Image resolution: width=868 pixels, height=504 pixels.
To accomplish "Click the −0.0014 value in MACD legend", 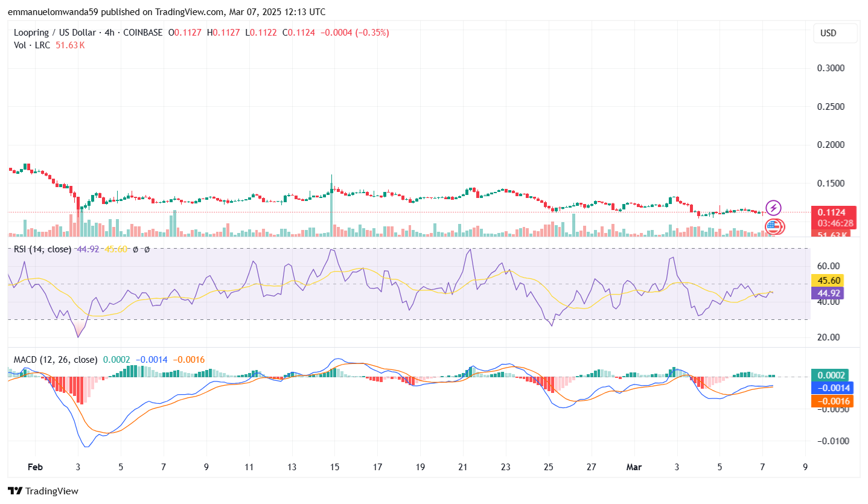I will [153, 359].
